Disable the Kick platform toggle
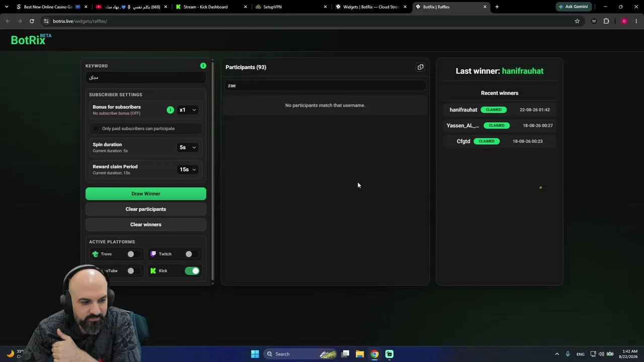644x362 pixels. pyautogui.click(x=192, y=270)
